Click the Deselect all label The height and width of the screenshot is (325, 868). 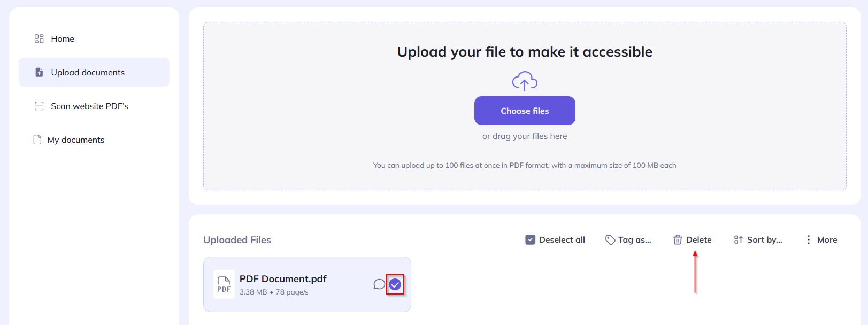click(x=562, y=240)
